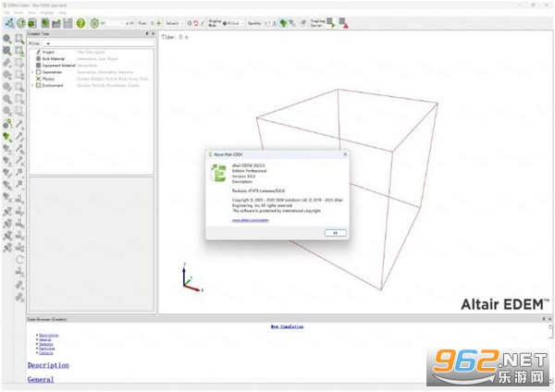Close the About Altair EDEM dialog
555x392 pixels.
[x=345, y=154]
